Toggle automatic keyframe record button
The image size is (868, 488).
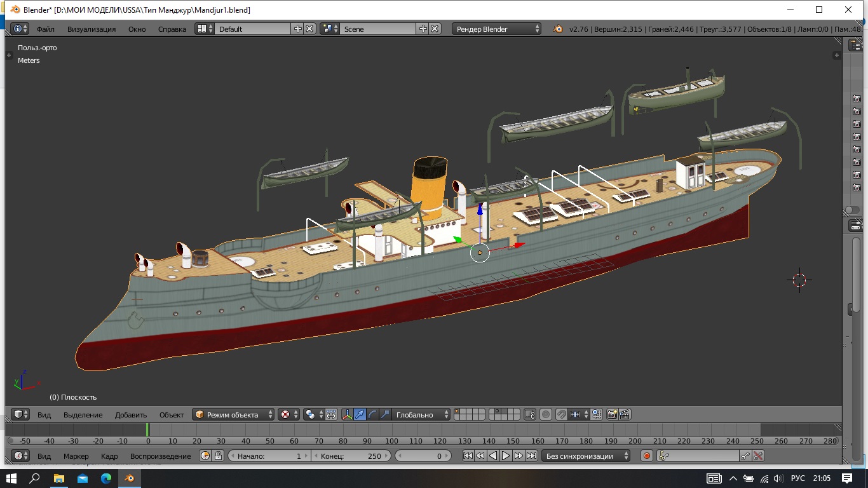(647, 456)
